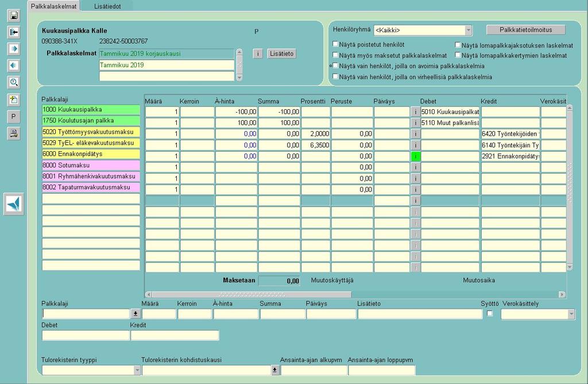Switch to Palkkalaskelmat tab
The height and width of the screenshot is (384, 588).
[54, 6]
